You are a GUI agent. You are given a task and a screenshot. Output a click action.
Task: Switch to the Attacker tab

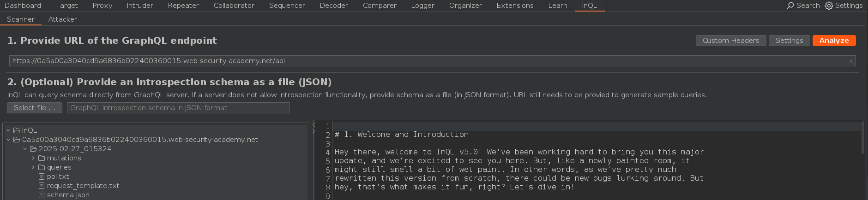click(x=63, y=19)
